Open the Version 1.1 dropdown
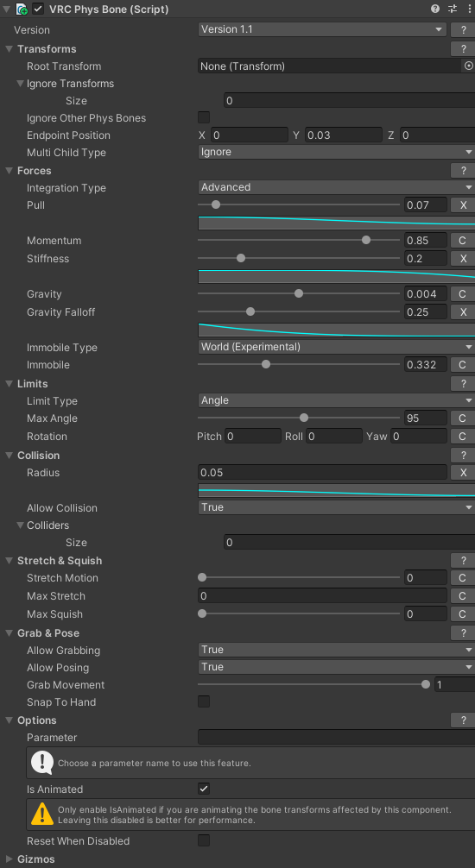Viewport: 475px width, 868px height. pos(322,29)
